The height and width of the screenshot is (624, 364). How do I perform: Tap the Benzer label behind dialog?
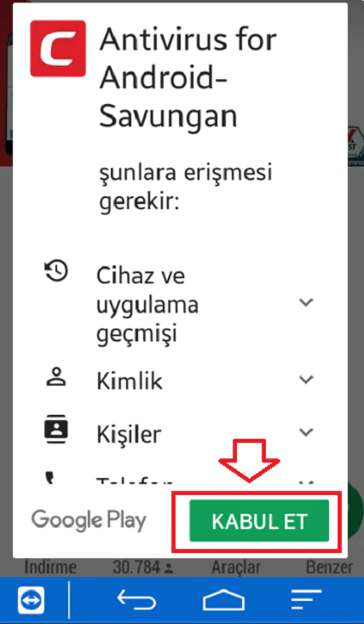pyautogui.click(x=329, y=567)
